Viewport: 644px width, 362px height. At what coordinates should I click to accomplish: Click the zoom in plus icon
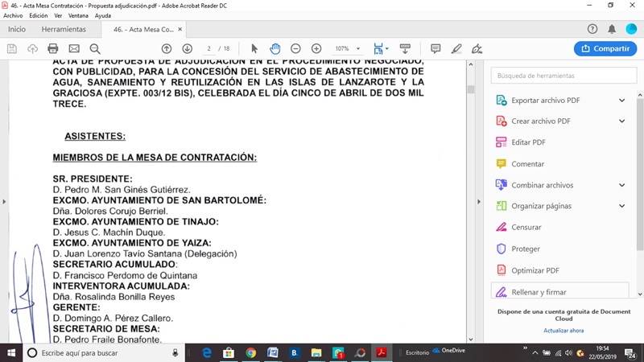coord(316,49)
